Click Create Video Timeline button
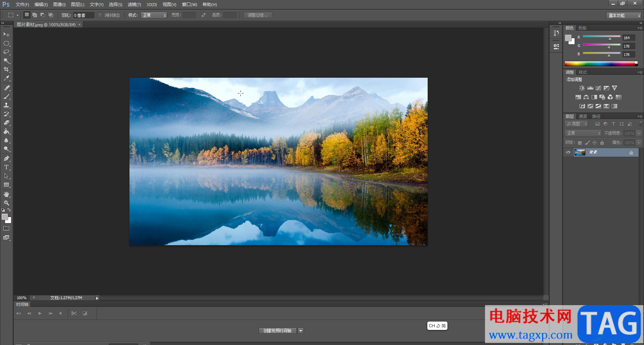Image resolution: width=644 pixels, height=345 pixels. [277, 331]
